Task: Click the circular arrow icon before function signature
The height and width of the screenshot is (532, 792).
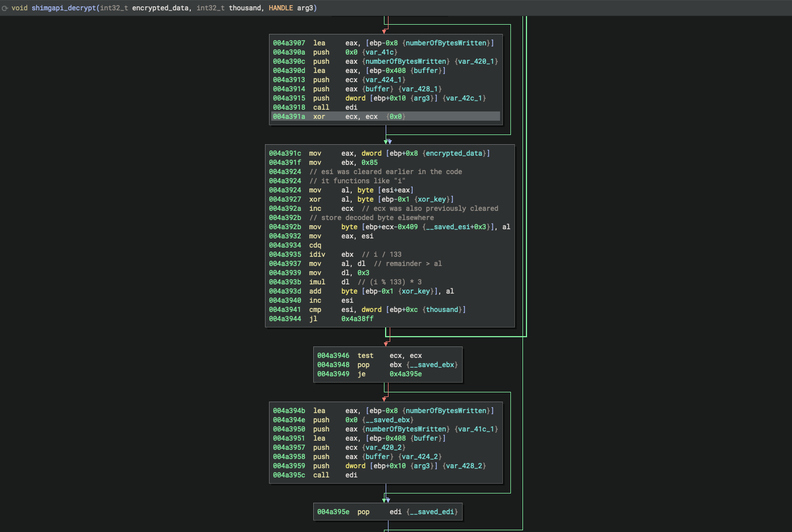Action: click(5, 8)
